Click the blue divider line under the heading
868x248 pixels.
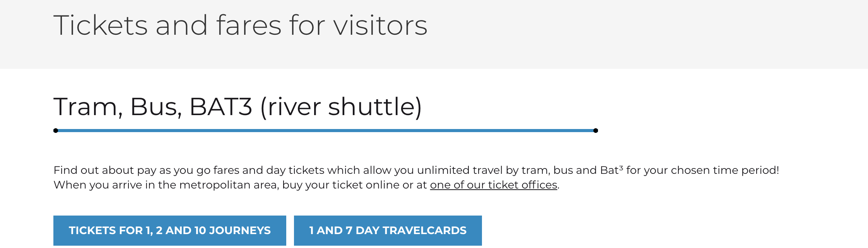(326, 131)
